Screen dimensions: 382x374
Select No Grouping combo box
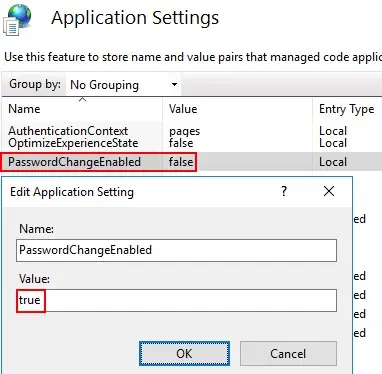click(123, 85)
